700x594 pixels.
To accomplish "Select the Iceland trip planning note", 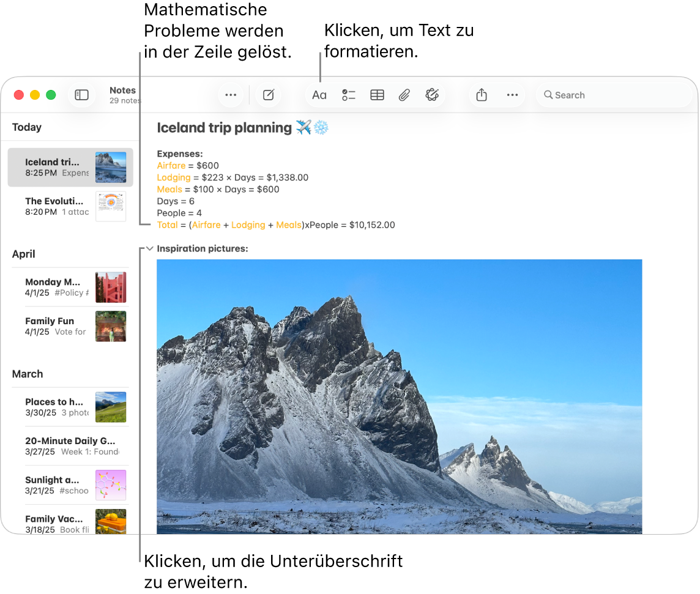I will [70, 166].
